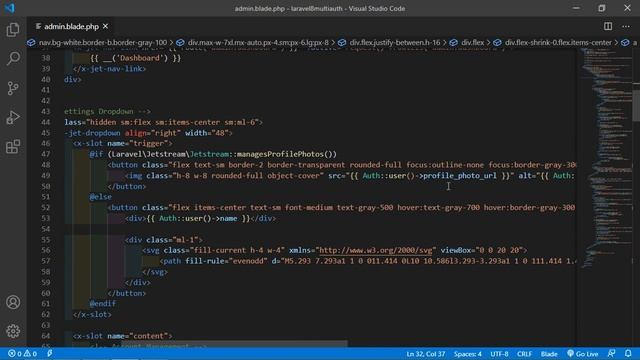The width and height of the screenshot is (640, 360).
Task: Click the 'Dashboard' string on line 38
Action: tap(139, 58)
